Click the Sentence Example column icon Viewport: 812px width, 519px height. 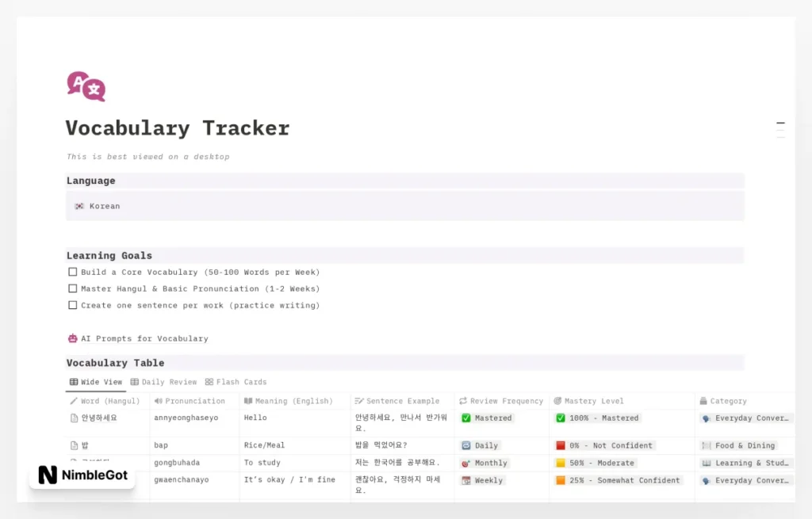pyautogui.click(x=358, y=401)
